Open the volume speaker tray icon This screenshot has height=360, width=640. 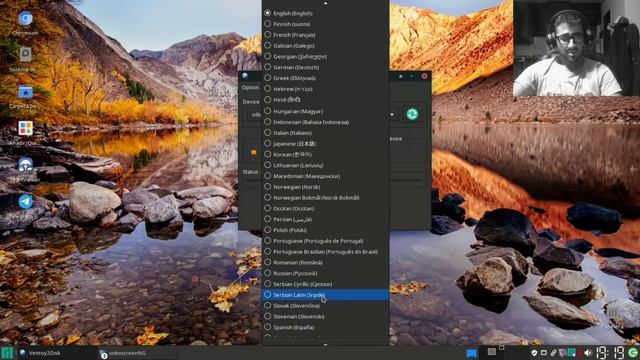coord(588,353)
